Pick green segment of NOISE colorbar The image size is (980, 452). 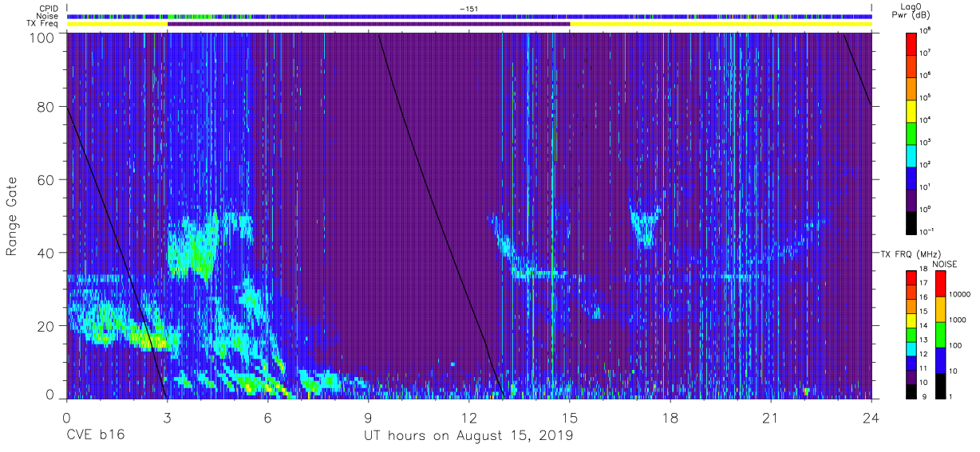(939, 335)
